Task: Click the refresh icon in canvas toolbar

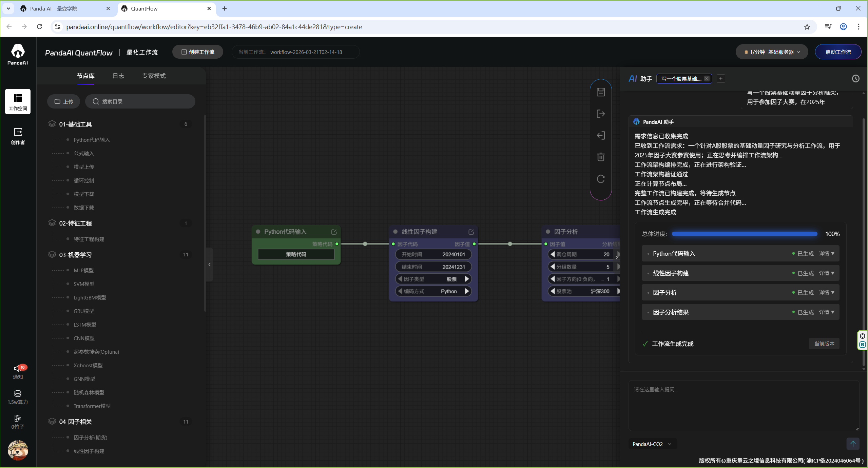Action: point(601,179)
